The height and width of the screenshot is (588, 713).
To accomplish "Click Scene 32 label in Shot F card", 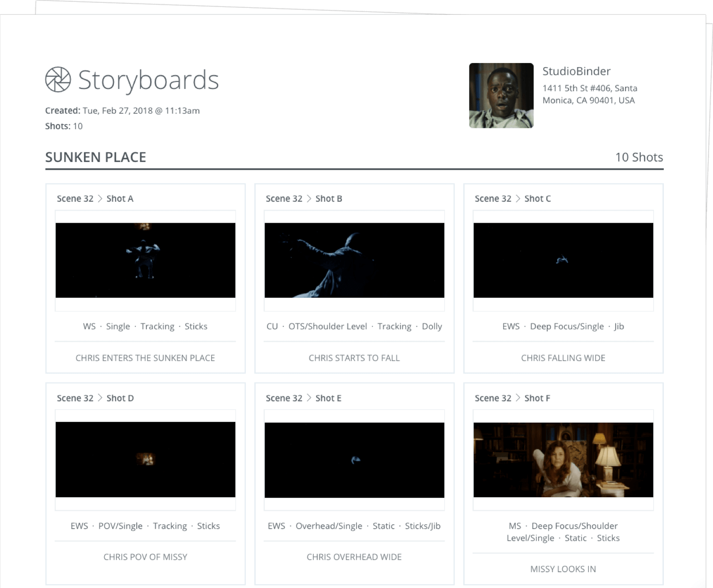I will tap(493, 398).
